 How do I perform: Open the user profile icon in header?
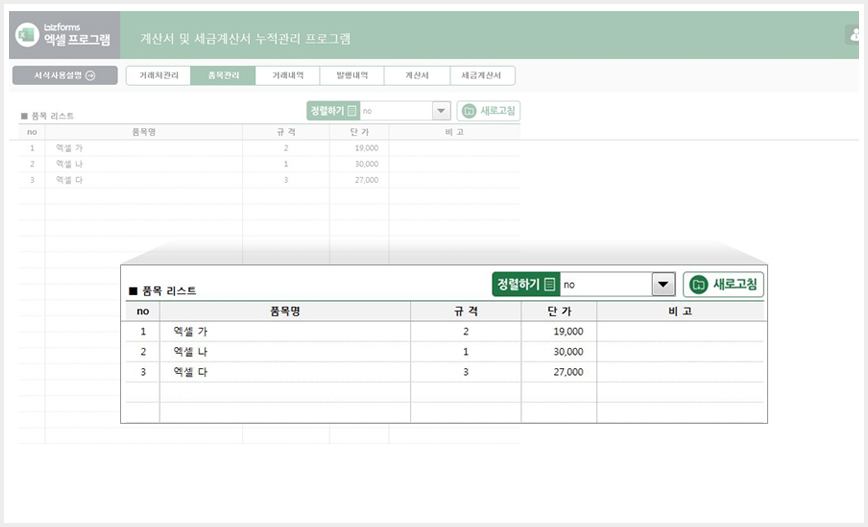pos(855,34)
